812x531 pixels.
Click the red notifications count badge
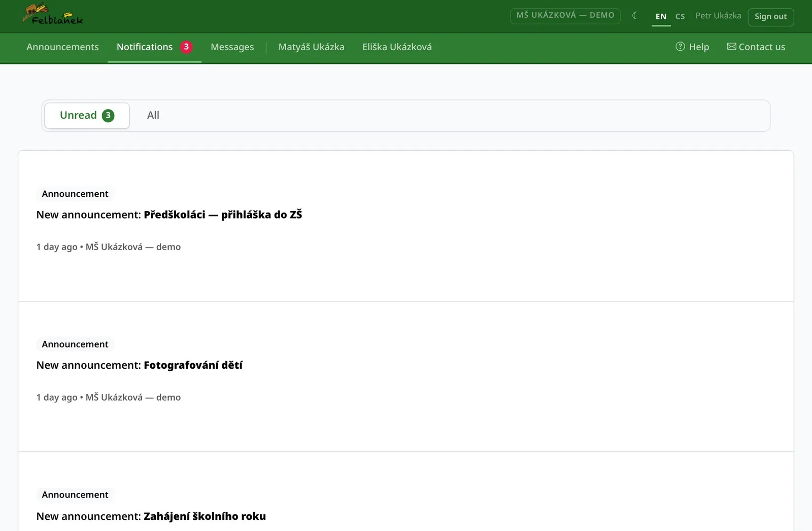point(186,47)
